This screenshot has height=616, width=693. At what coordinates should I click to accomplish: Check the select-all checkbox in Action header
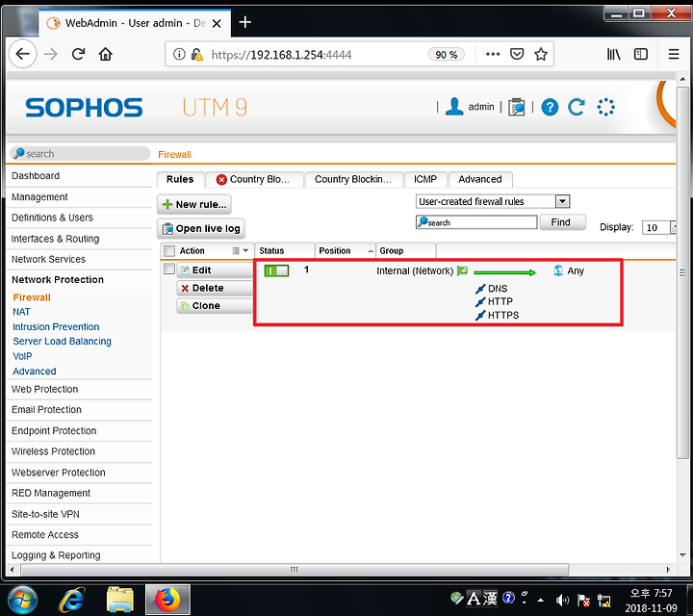click(168, 250)
